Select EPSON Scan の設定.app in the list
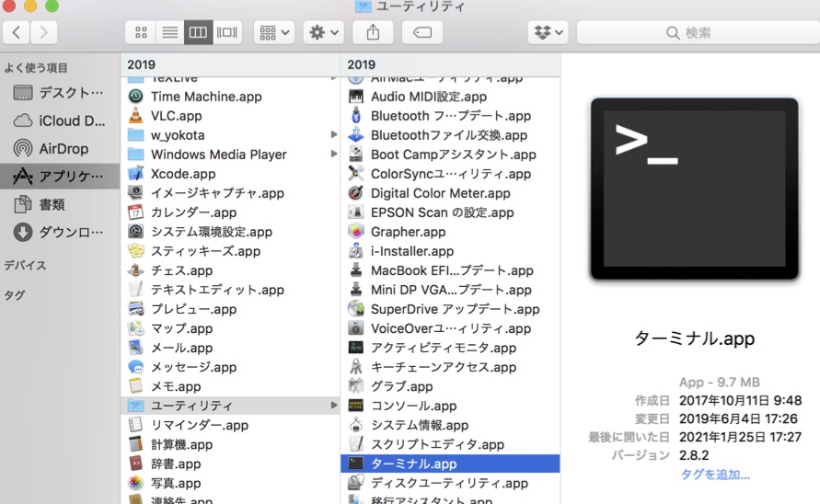This screenshot has width=820, height=504. (450, 212)
